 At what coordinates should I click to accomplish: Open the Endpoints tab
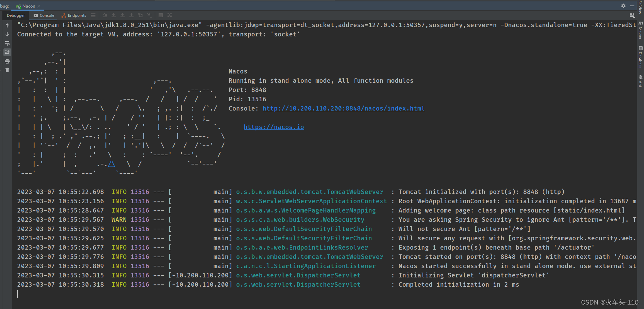[x=74, y=15]
